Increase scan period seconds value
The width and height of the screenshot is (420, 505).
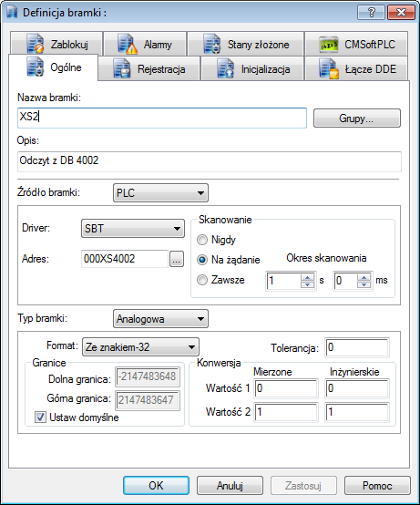click(x=307, y=277)
